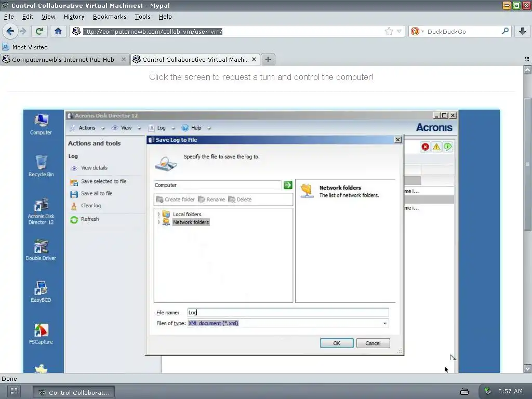
Task: Bookmark this page with the star icon
Action: pos(389,32)
